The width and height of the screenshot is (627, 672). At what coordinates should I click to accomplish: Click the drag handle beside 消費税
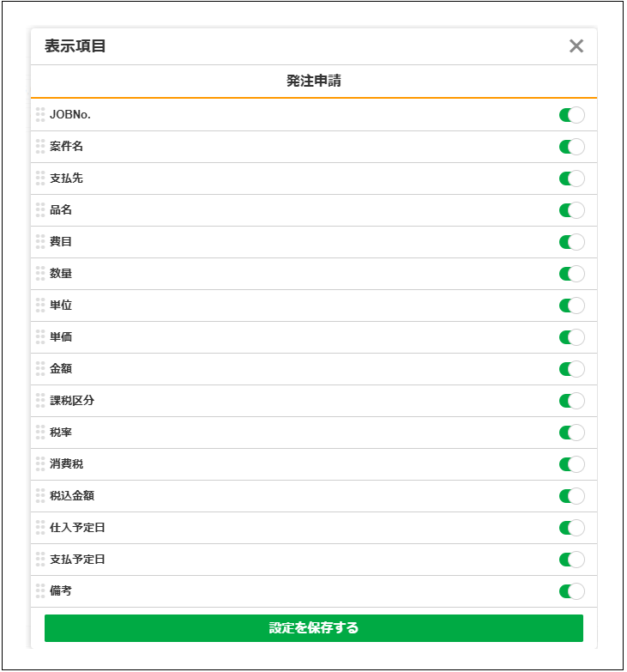pos(40,464)
